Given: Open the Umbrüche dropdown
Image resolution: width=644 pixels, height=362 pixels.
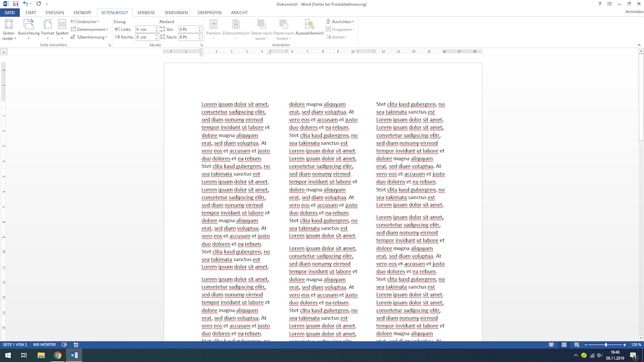Looking at the screenshot, I should pyautogui.click(x=86, y=21).
